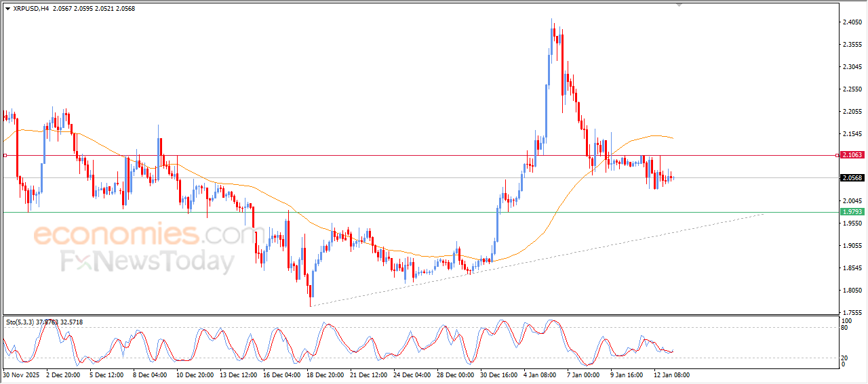Viewport: 868px width, 384px height.
Task: Select the left anchor handle of the 2.1063 line
Action: pyautogui.click(x=5, y=155)
